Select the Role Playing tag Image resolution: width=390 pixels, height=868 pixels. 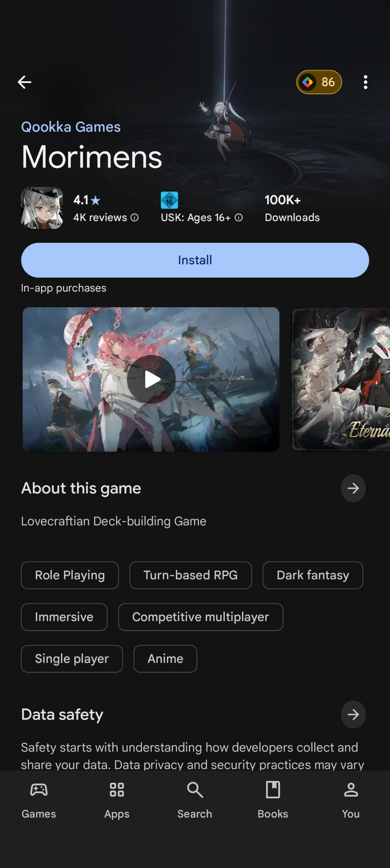[x=70, y=575]
